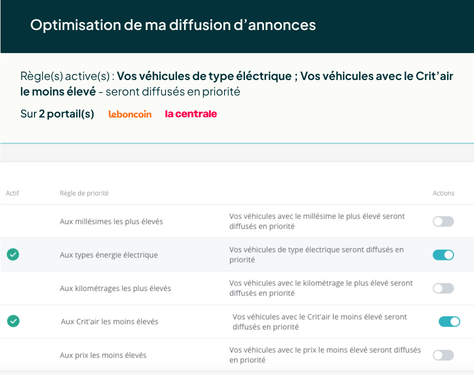
Task: Open the la centrale portal logo
Action: click(x=191, y=114)
